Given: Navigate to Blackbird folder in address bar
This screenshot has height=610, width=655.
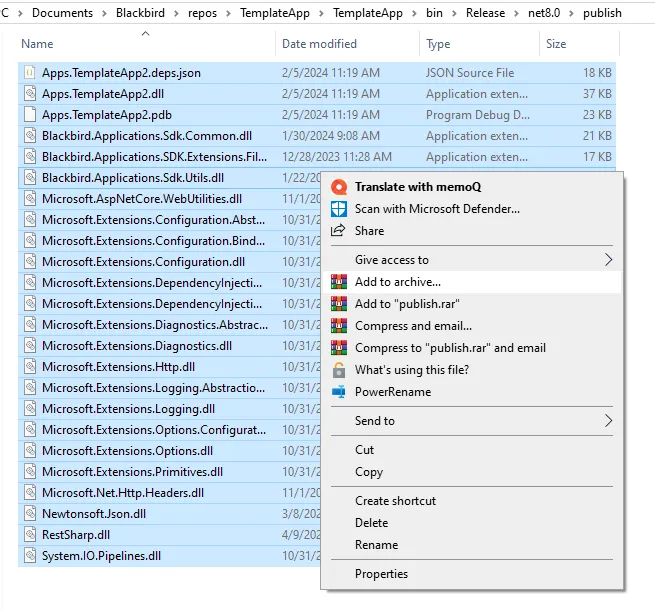Looking at the screenshot, I should point(144,13).
